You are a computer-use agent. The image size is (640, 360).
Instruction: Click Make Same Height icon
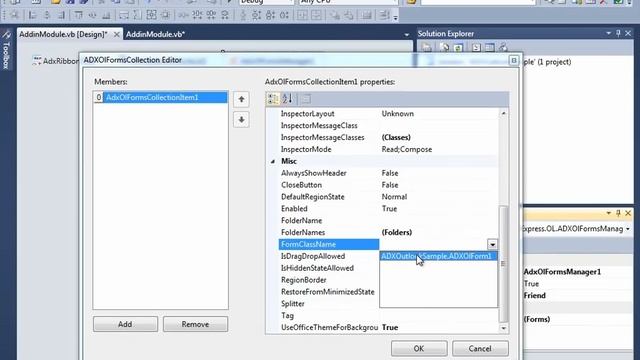(138, 15)
